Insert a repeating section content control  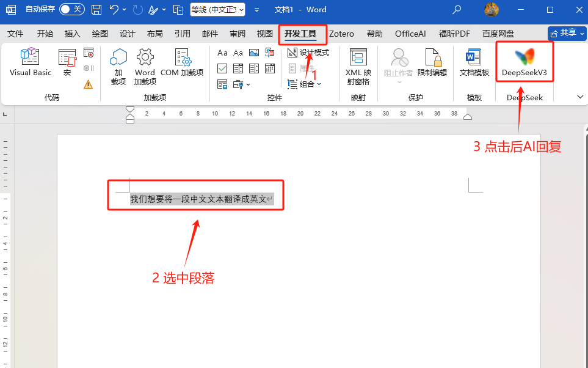[222, 84]
